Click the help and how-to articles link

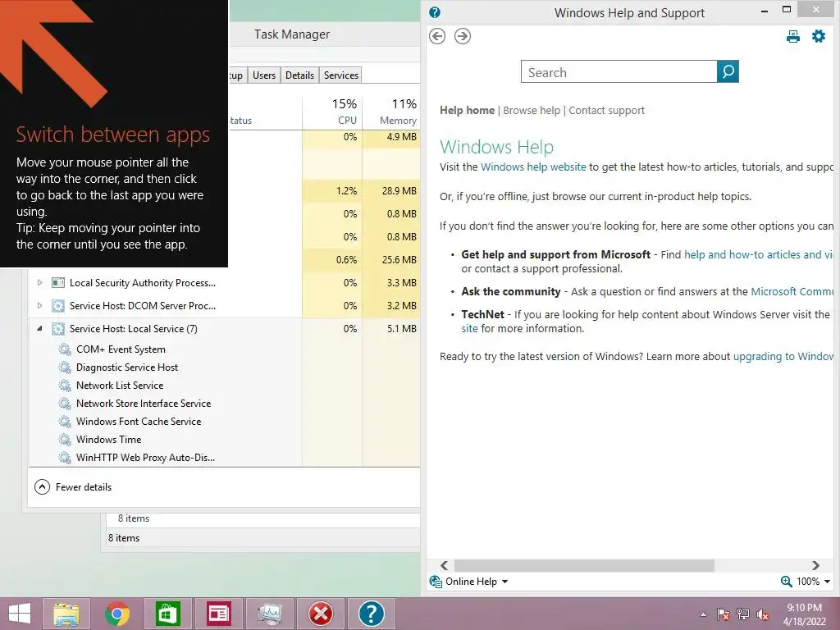coord(759,255)
